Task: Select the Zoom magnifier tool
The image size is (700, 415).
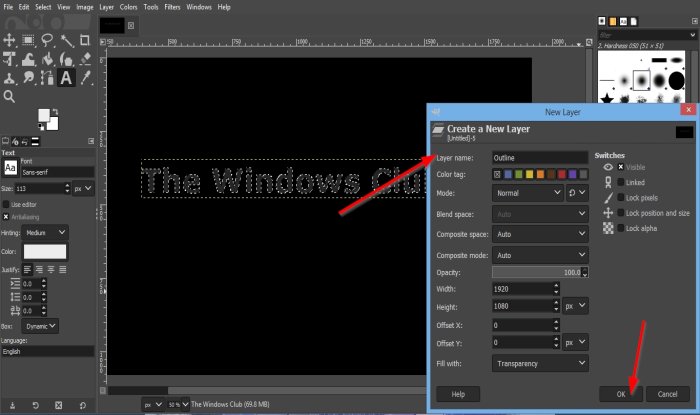Action: (9, 96)
